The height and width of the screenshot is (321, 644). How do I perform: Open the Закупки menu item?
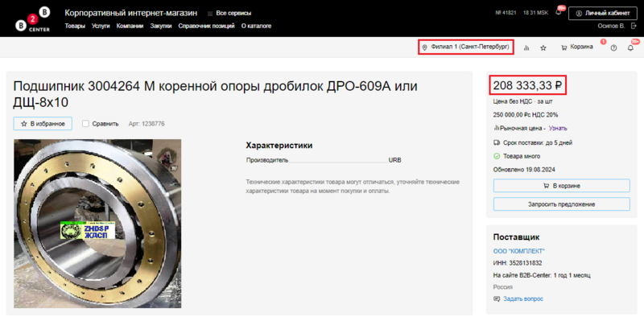pyautogui.click(x=161, y=26)
